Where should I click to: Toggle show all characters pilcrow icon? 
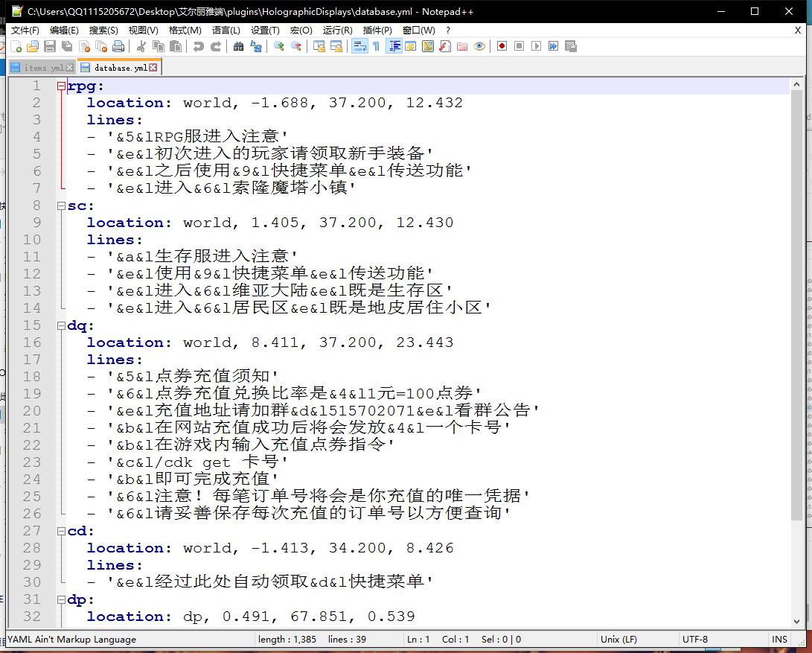click(377, 47)
